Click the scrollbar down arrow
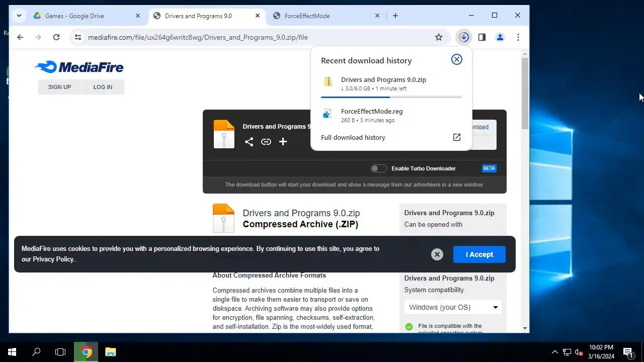Screen dimensions: 644x362 pyautogui.click(x=525, y=328)
